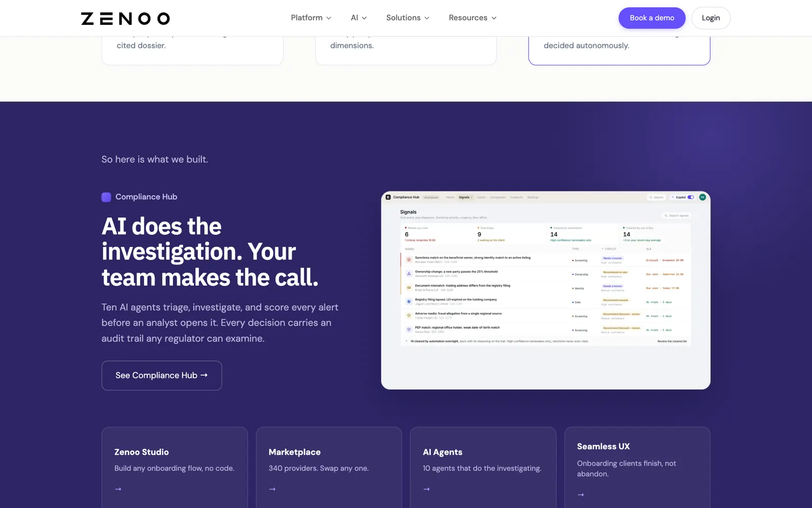The image size is (812, 508).
Task: Click the "Cleared by automation" count 14
Action: tap(554, 234)
